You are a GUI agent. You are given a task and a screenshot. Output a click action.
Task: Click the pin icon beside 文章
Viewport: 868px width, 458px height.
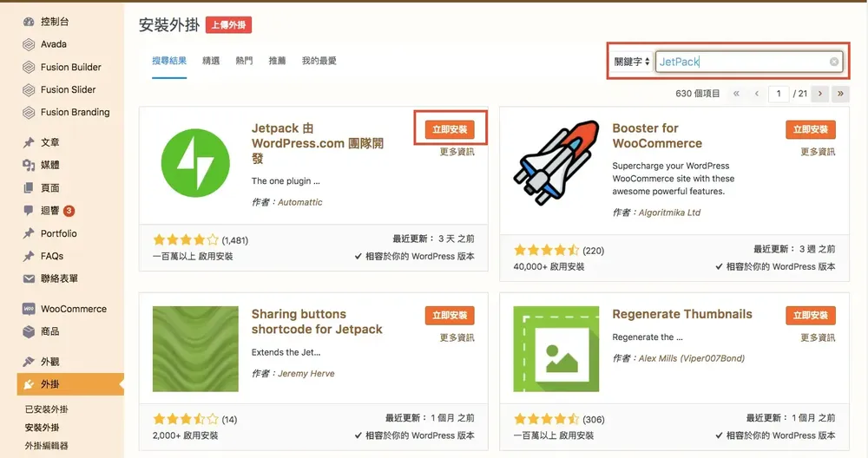pyautogui.click(x=29, y=143)
